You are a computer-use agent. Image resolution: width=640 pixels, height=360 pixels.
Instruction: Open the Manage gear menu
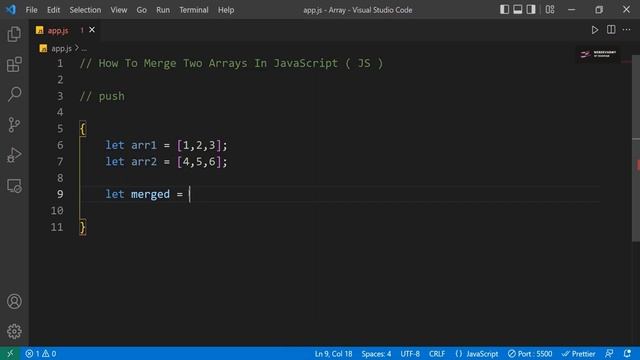14,331
